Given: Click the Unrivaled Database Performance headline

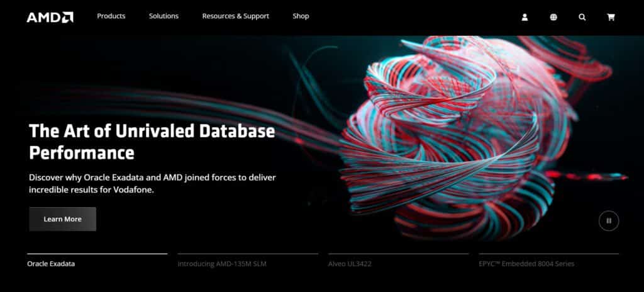Looking at the screenshot, I should [152, 142].
